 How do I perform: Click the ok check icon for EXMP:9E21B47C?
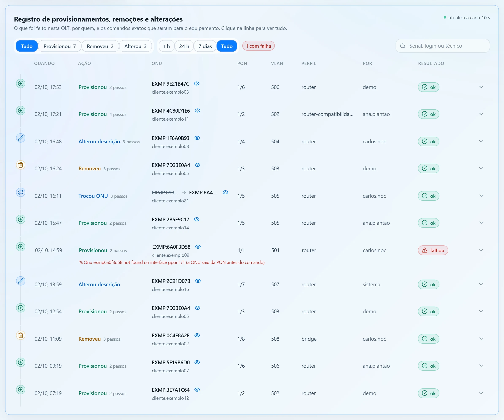pyautogui.click(x=425, y=87)
